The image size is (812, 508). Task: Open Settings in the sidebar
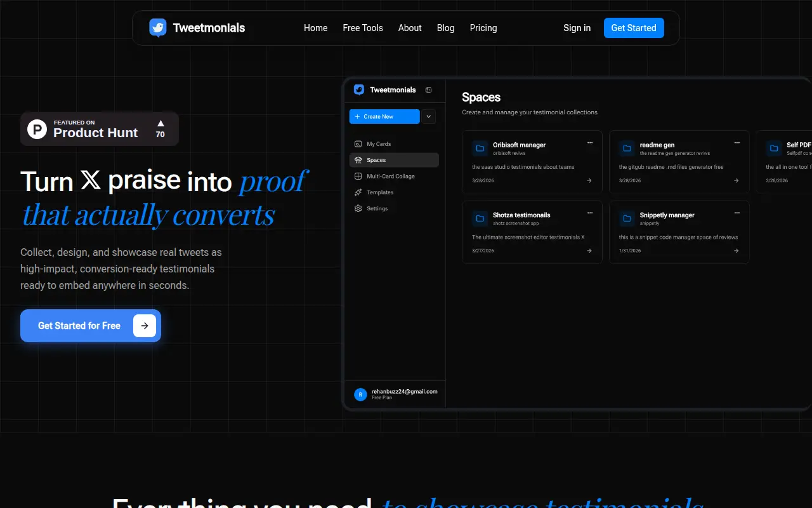(x=393, y=208)
